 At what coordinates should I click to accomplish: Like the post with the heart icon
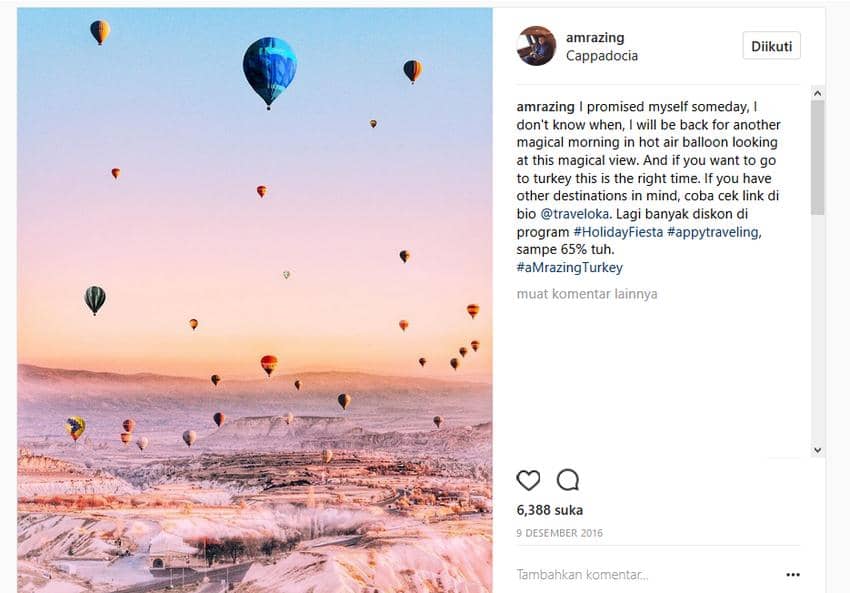528,480
